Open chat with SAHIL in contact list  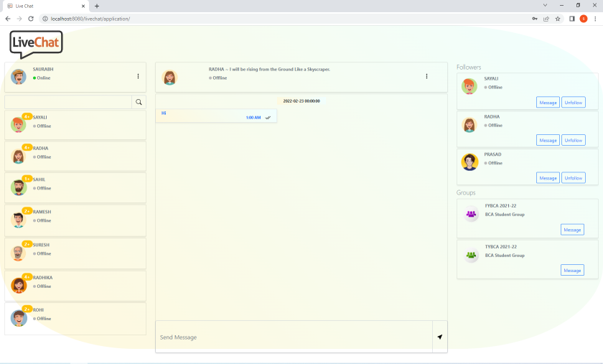point(75,187)
